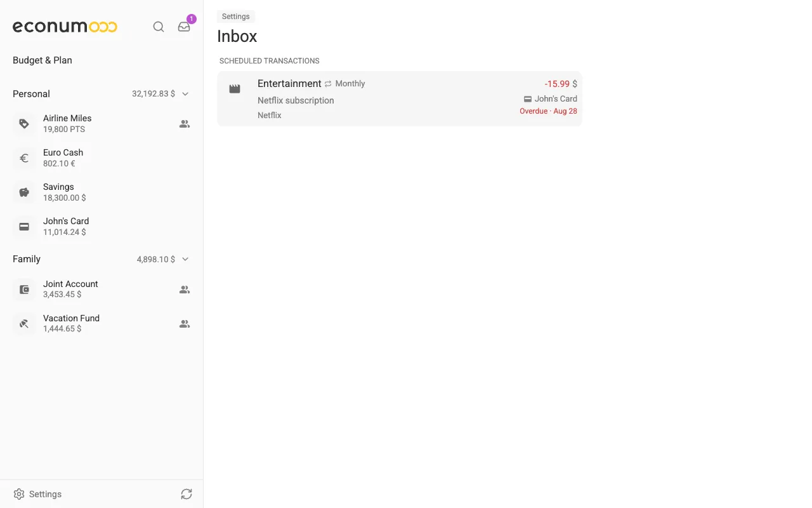Select the Savings account name
This screenshot has width=812, height=508.
click(58, 187)
